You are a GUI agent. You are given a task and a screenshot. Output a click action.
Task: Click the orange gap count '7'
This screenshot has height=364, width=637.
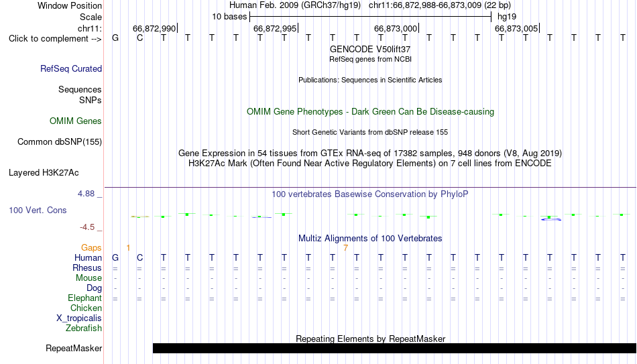coord(345,248)
